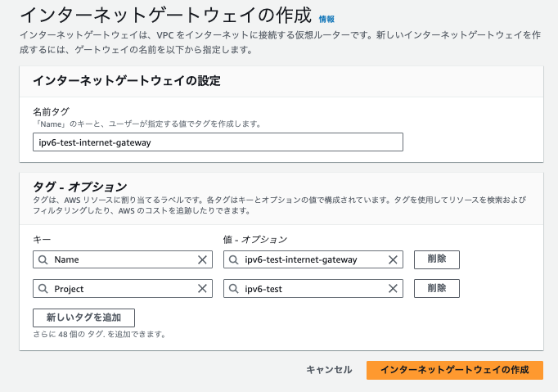
Task: Click the インターネットゲートウェイの設定 section heading
Action: pos(127,81)
